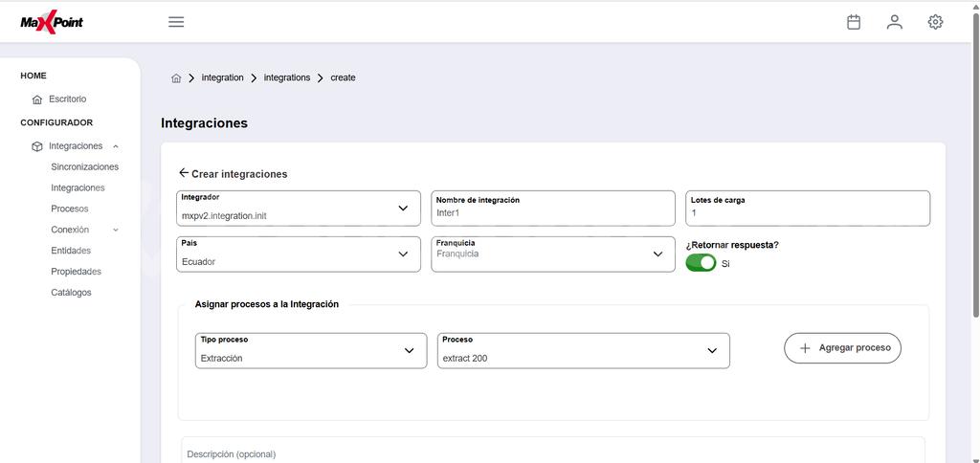The height and width of the screenshot is (463, 980).
Task: Click the Escritorio house icon in the sidebar
Action: click(x=37, y=99)
